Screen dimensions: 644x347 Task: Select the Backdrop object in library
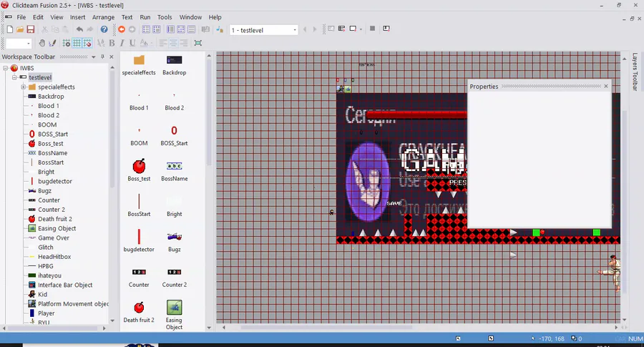tap(174, 65)
